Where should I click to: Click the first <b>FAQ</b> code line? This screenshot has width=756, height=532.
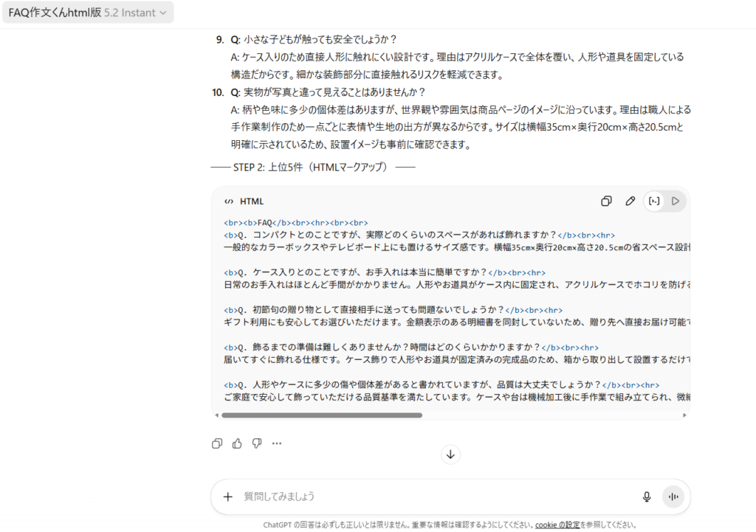pos(295,222)
